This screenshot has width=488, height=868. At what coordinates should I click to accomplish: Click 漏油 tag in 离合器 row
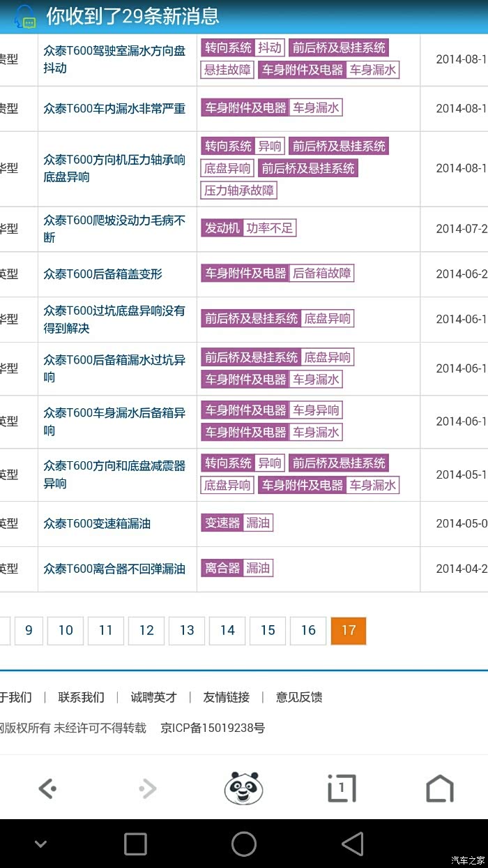pos(258,568)
